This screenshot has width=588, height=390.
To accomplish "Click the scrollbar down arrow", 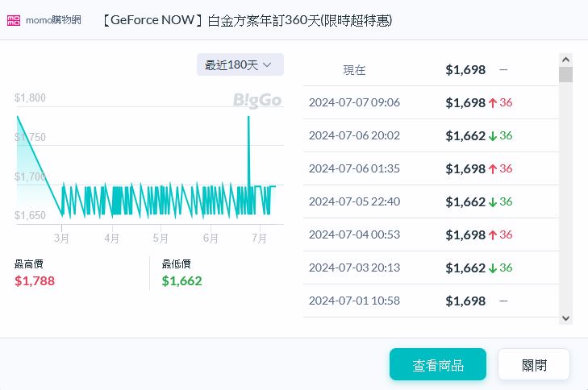I will 565,317.
